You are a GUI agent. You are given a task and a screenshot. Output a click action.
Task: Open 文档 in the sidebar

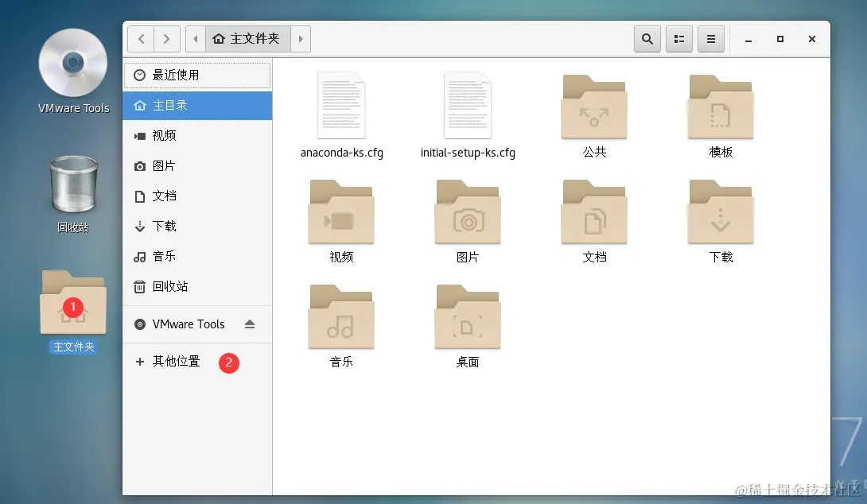tap(197, 196)
